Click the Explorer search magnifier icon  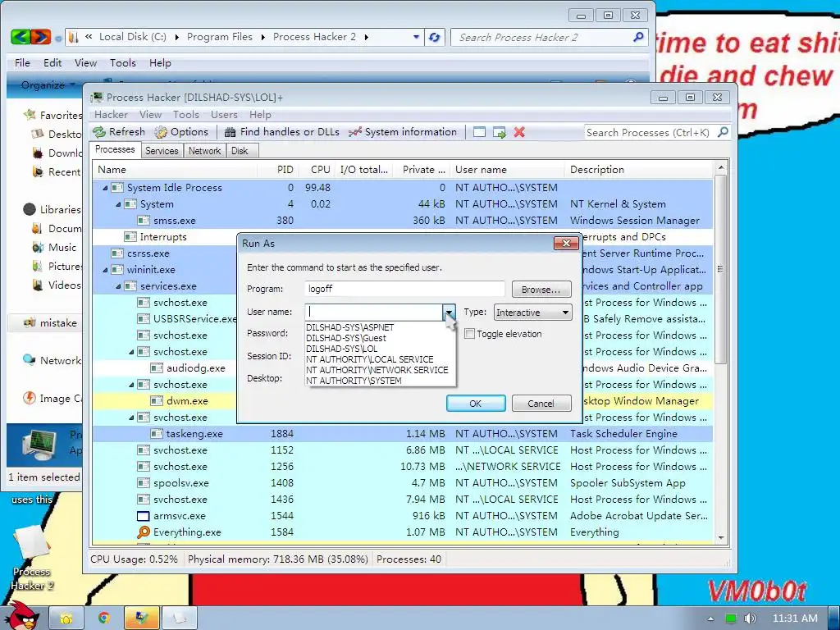[638, 37]
